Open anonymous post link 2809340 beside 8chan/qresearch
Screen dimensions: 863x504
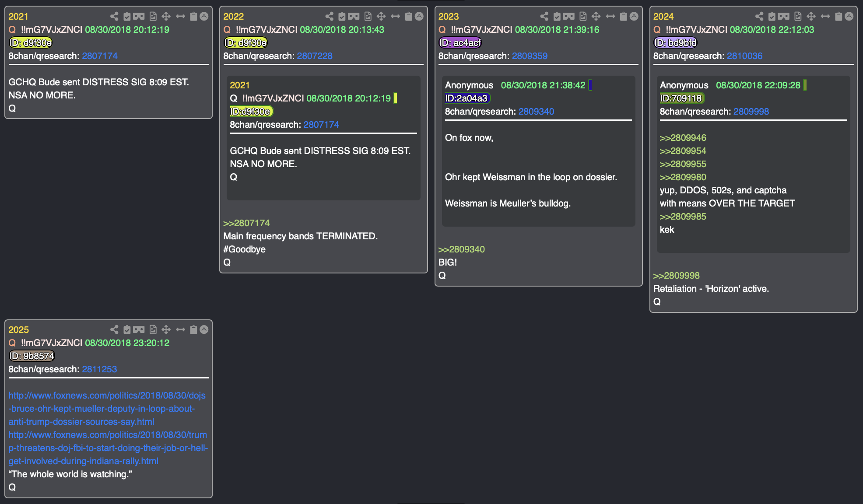[536, 112]
